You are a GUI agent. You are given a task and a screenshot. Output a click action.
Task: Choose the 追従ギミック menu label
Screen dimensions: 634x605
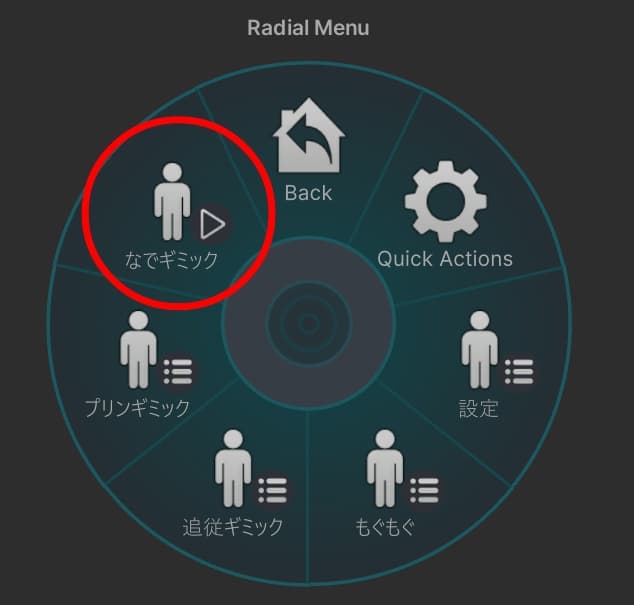click(233, 527)
